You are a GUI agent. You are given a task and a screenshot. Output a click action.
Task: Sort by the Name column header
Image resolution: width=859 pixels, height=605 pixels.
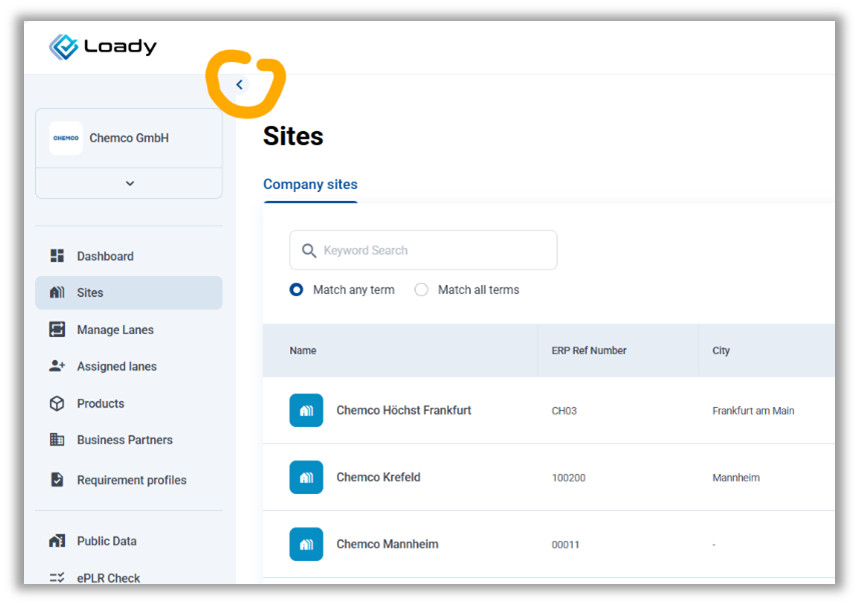coord(303,350)
